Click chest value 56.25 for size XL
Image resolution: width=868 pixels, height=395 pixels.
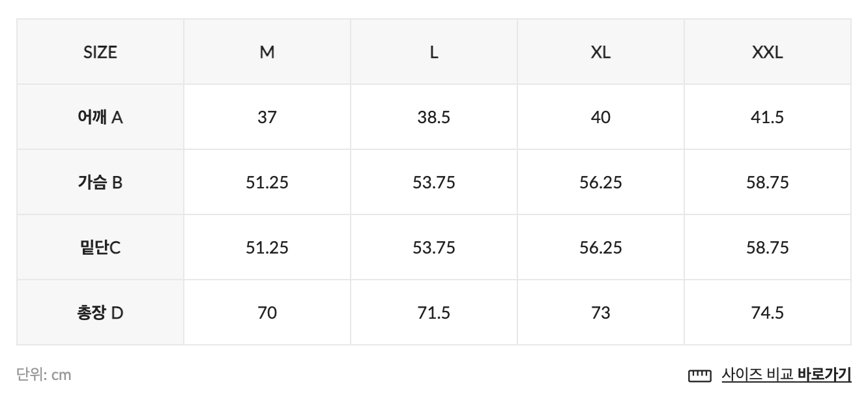[x=601, y=183]
